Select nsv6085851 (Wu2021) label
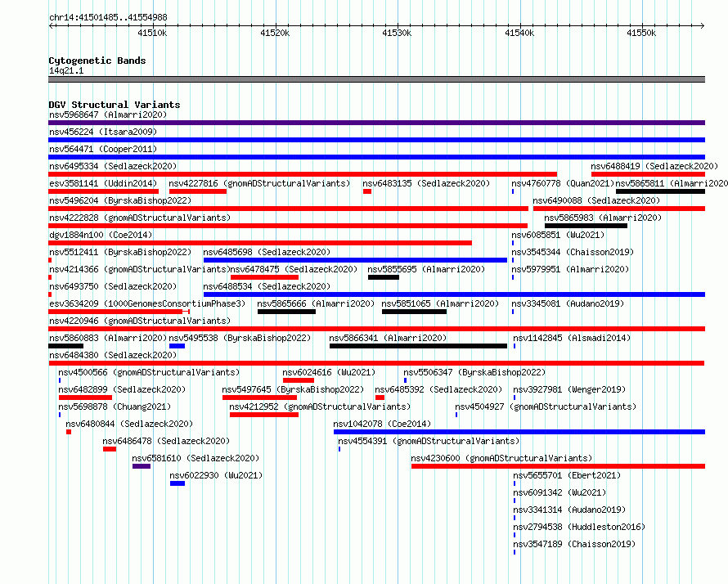Screen dimensions: 728x584 click(558, 235)
